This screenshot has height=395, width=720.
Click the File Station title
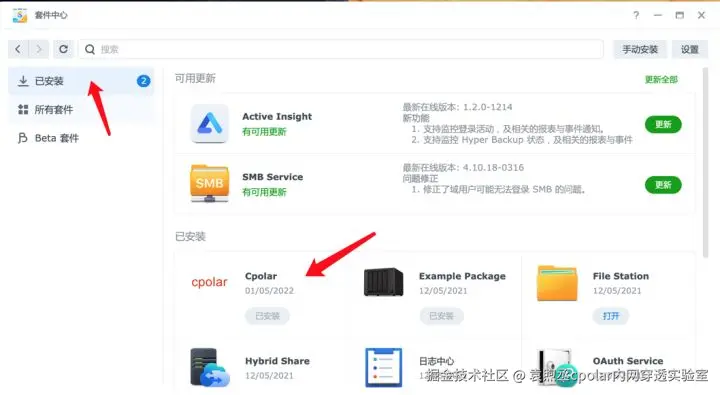pos(621,276)
